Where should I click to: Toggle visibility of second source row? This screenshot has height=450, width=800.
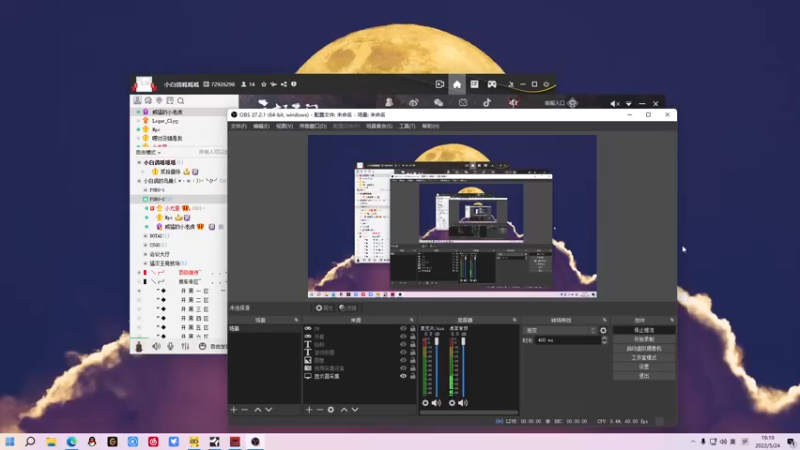(x=403, y=337)
